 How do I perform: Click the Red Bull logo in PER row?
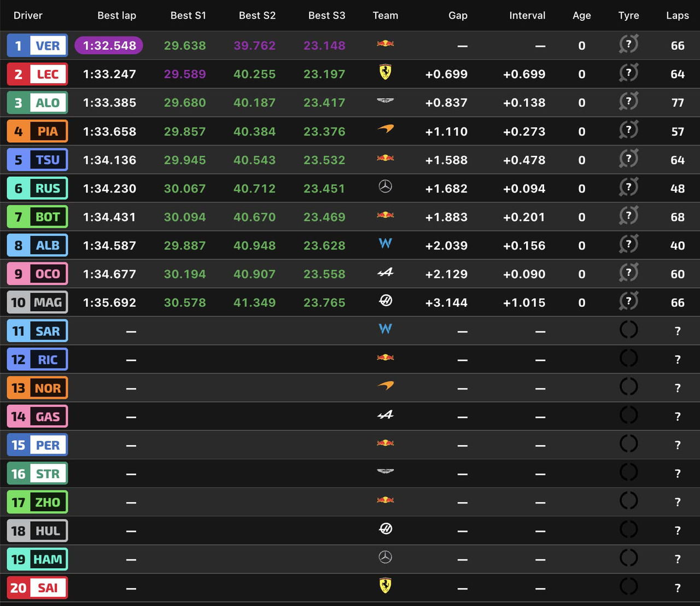tap(386, 443)
